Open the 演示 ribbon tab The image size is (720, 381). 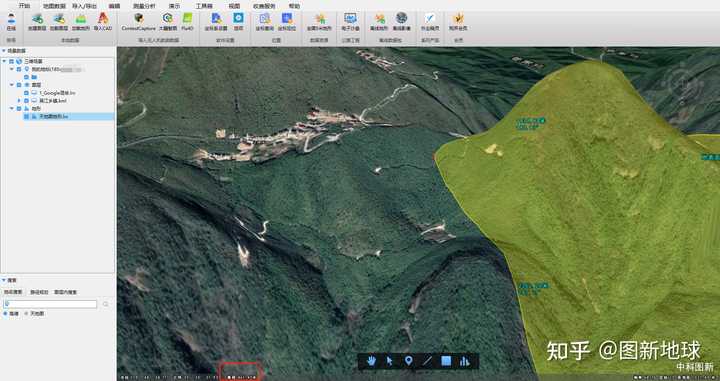click(x=174, y=6)
